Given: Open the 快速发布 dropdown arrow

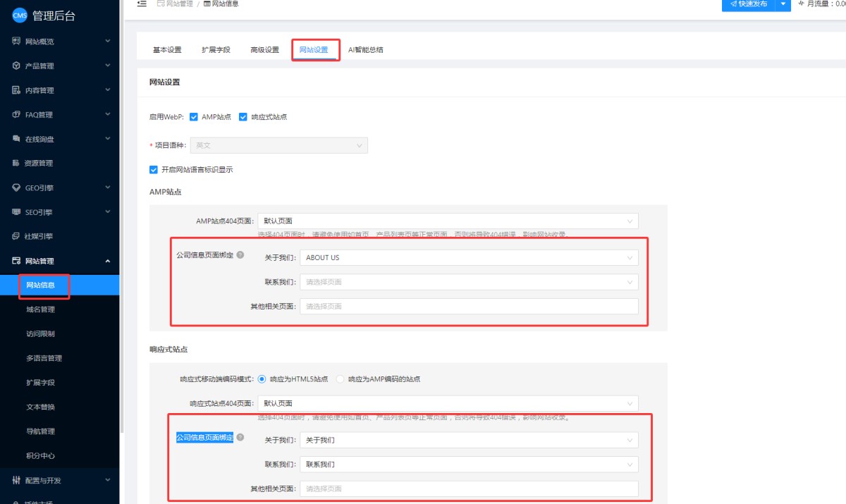Looking at the screenshot, I should (x=783, y=4).
